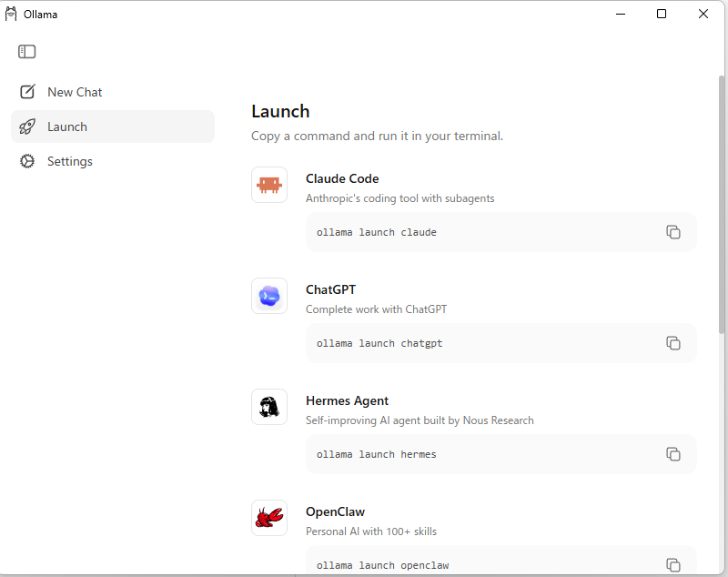Click the Claude Code app icon
Viewport: 728px width, 577px height.
[x=269, y=185]
